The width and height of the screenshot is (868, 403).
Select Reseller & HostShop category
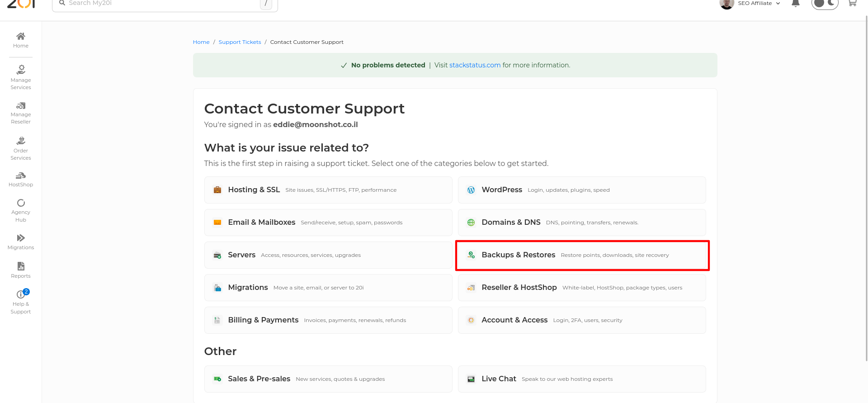click(582, 288)
